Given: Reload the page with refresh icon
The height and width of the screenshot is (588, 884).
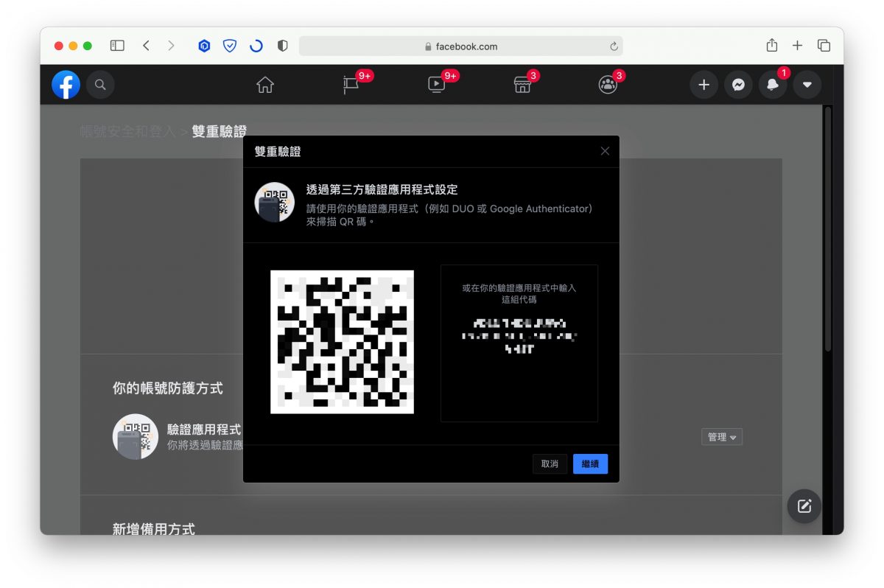Looking at the screenshot, I should pyautogui.click(x=614, y=46).
